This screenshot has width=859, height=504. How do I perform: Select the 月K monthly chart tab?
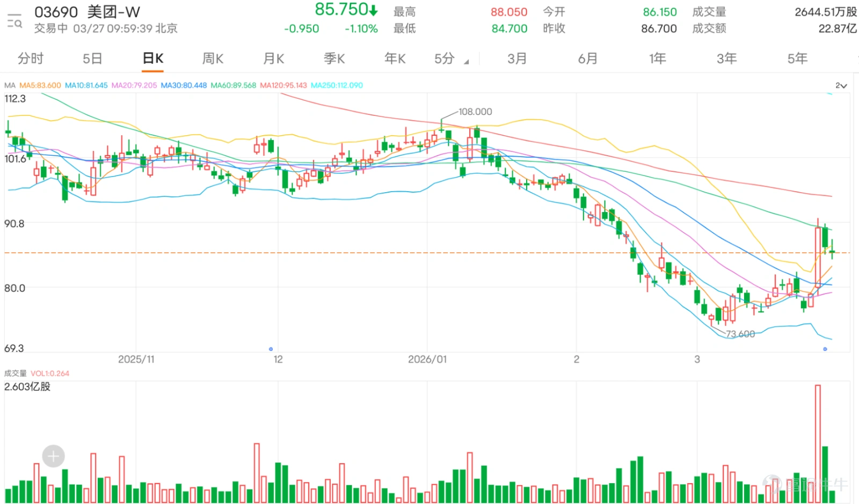273,58
